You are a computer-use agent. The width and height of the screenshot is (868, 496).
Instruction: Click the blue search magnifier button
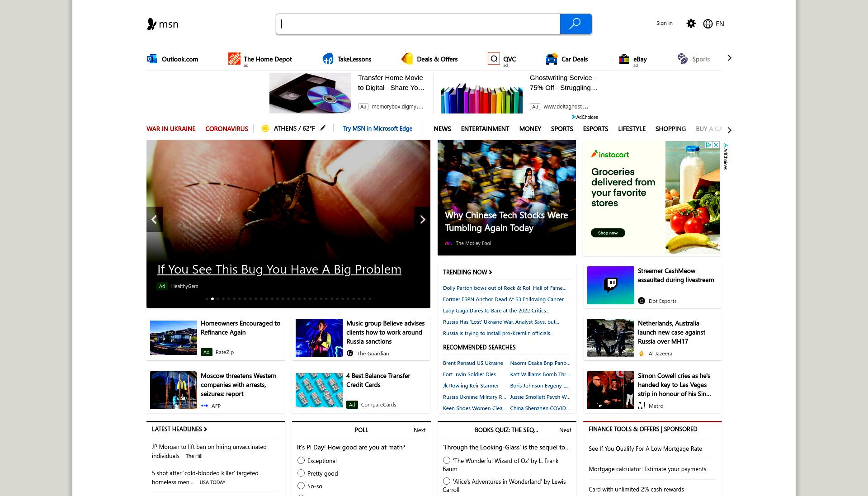tap(576, 24)
